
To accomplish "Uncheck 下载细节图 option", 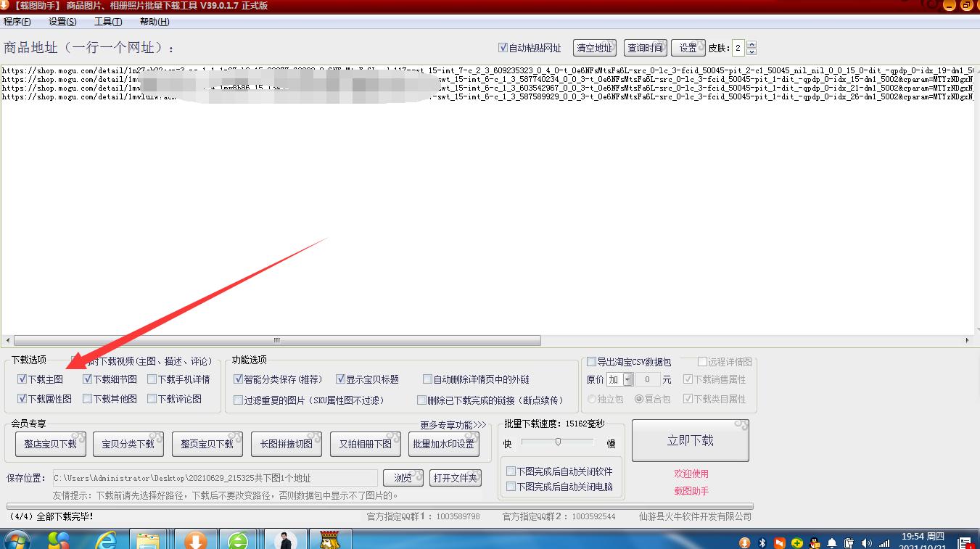I will 88,379.
